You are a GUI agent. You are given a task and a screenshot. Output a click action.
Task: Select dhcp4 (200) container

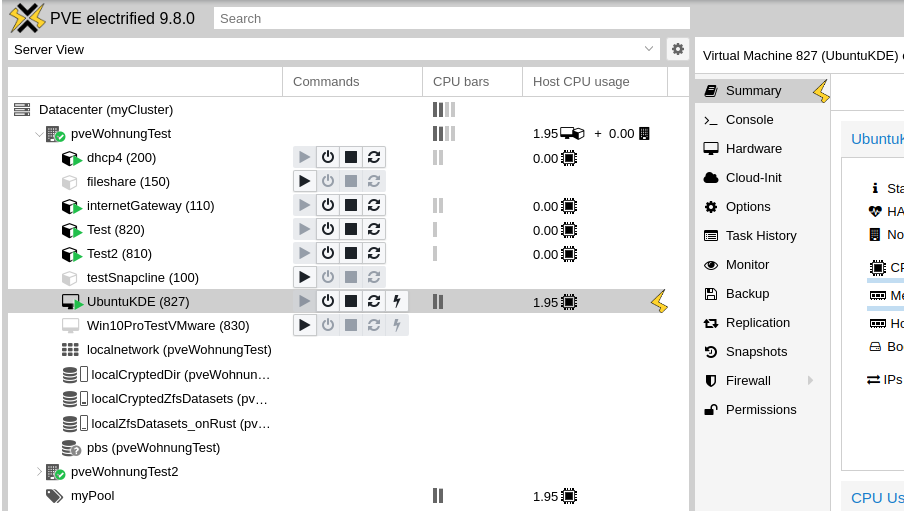[x=121, y=158]
